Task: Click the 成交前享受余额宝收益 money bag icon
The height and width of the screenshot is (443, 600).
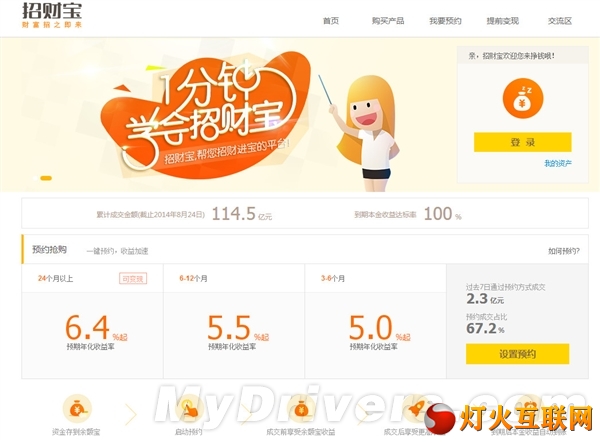Action: coord(301,409)
